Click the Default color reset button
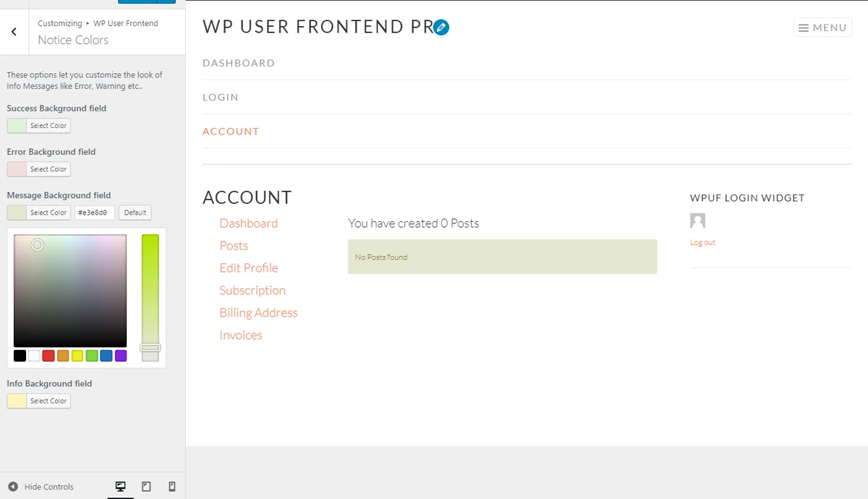The height and width of the screenshot is (499, 868). [135, 213]
